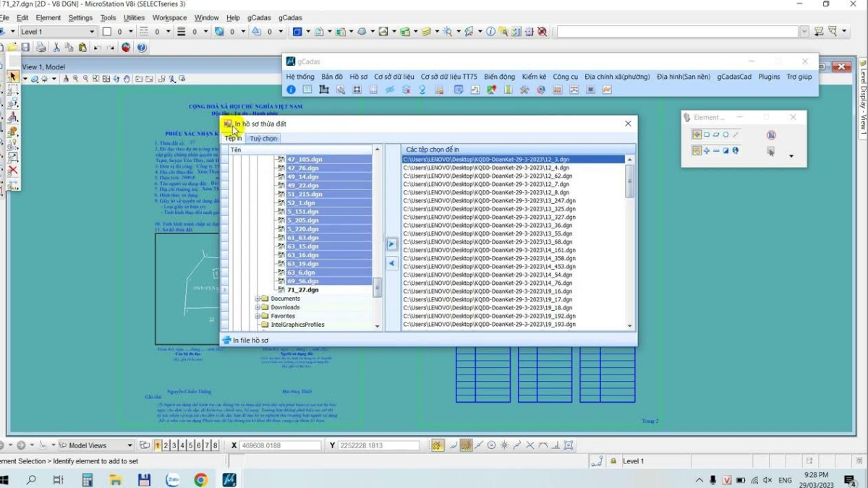868x488 pixels.
Task: Click the AccuSnap toggle icon in snap bar
Action: tap(437, 445)
